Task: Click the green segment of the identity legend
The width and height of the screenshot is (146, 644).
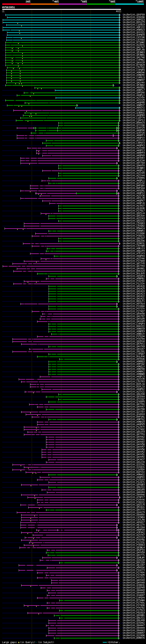Action: 101,4
